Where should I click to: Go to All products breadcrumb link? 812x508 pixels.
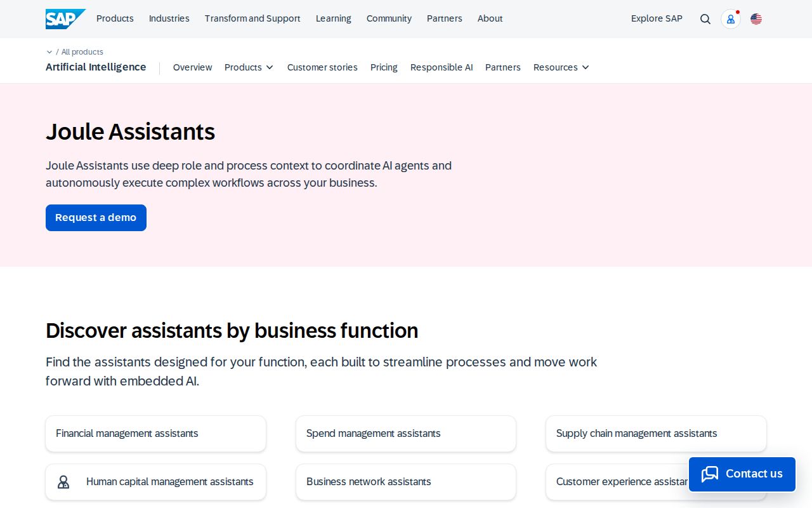click(x=82, y=52)
